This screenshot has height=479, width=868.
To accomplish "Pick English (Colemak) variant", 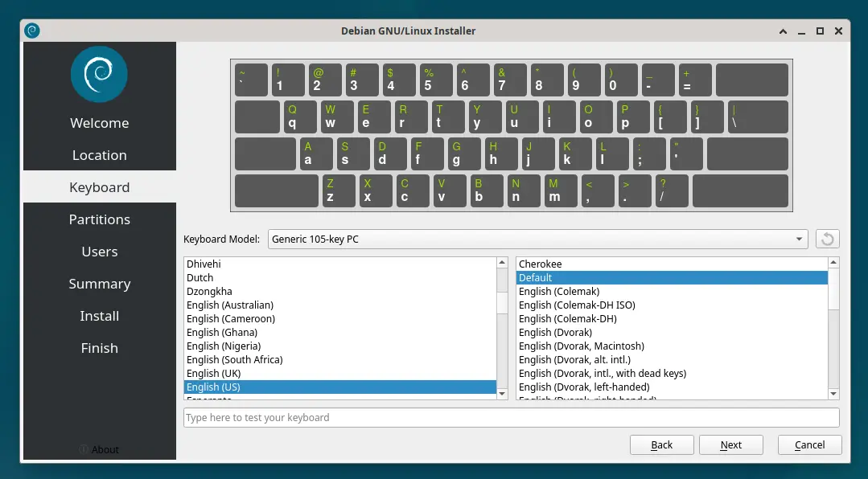I will (x=559, y=291).
